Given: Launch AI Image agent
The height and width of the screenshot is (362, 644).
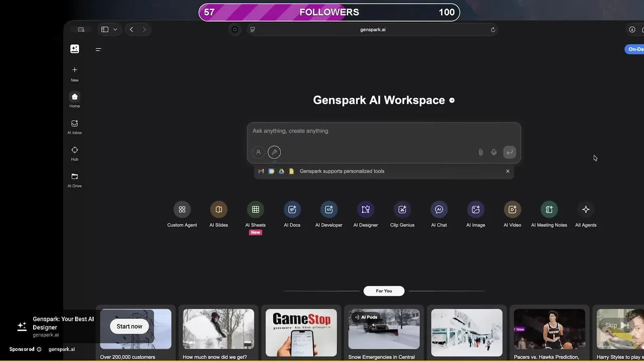Looking at the screenshot, I should tap(476, 210).
